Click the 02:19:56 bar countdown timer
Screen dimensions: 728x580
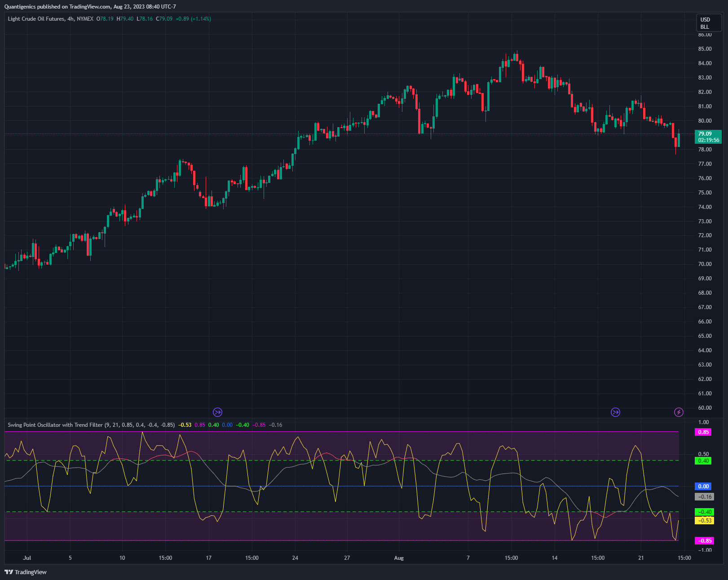point(709,140)
